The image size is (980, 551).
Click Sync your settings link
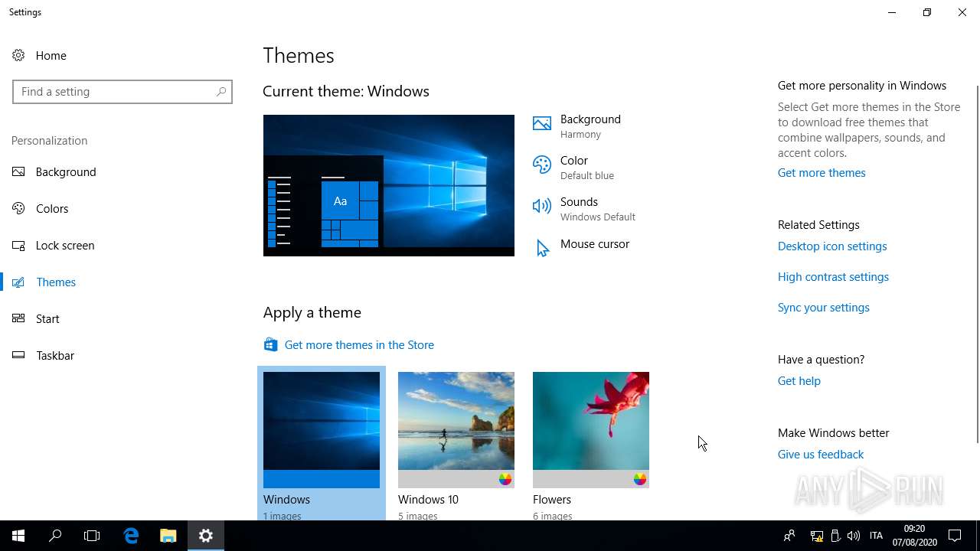point(824,308)
